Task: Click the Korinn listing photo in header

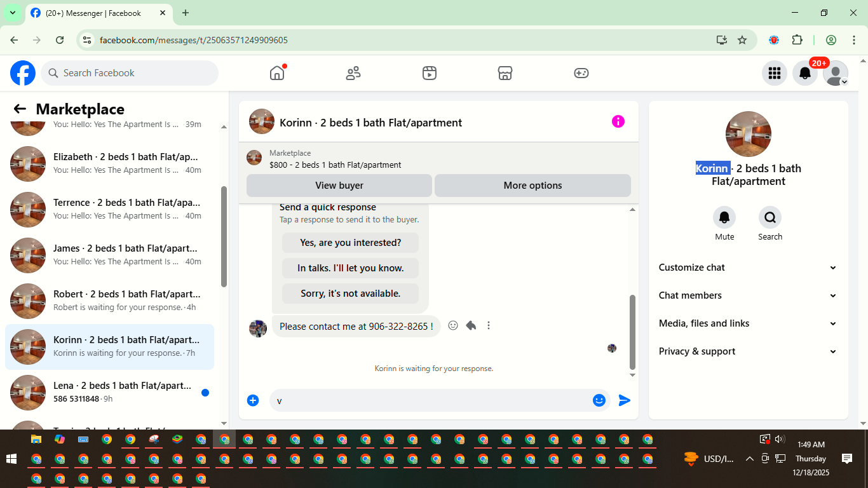Action: [262, 121]
